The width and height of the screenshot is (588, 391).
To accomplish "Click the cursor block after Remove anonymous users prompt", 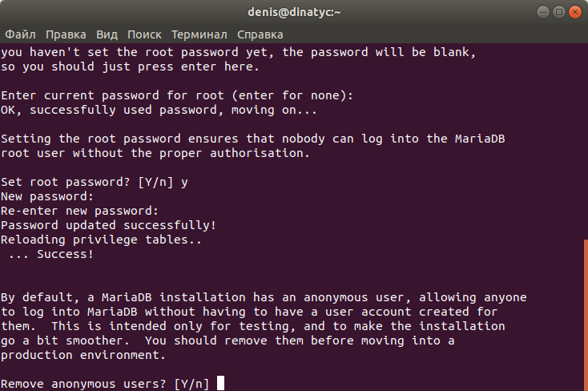I will point(220,383).
